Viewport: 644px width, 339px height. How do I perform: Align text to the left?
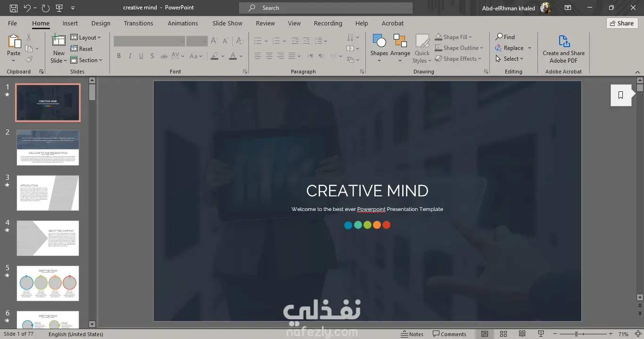tap(258, 56)
